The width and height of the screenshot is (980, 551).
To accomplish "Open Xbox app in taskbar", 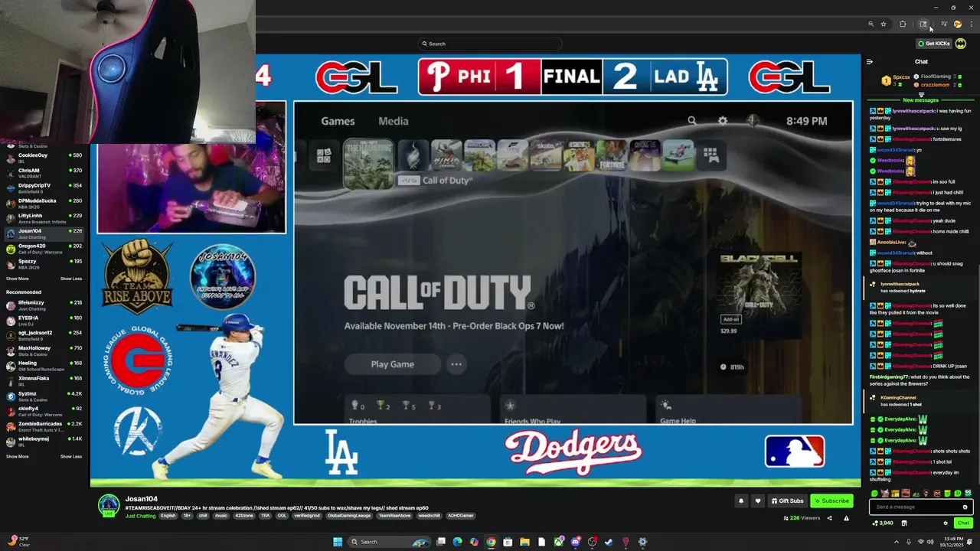I will click(x=558, y=542).
